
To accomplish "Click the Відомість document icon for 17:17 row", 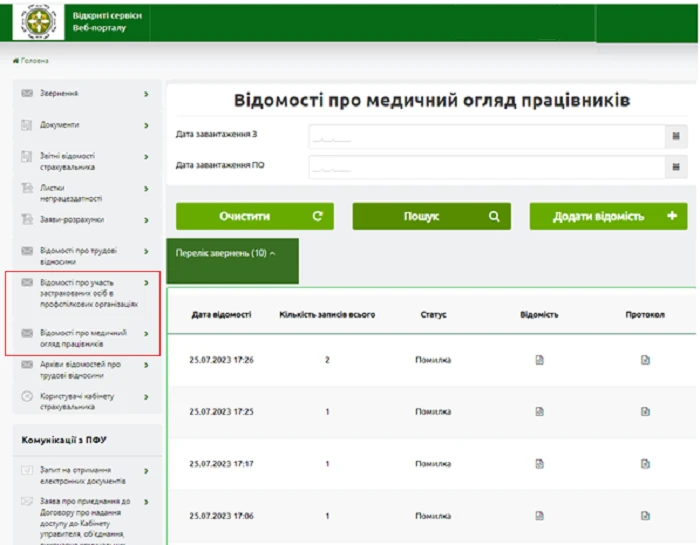I will [539, 464].
